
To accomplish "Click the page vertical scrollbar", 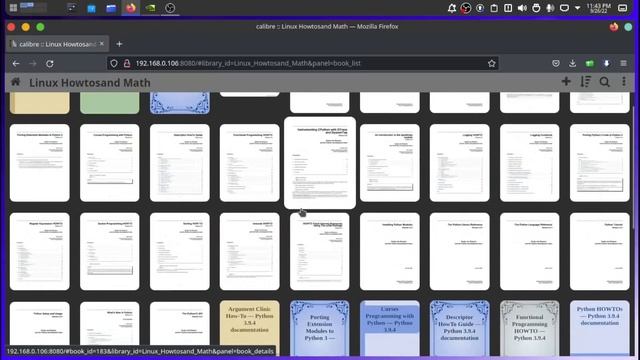I will [633, 167].
